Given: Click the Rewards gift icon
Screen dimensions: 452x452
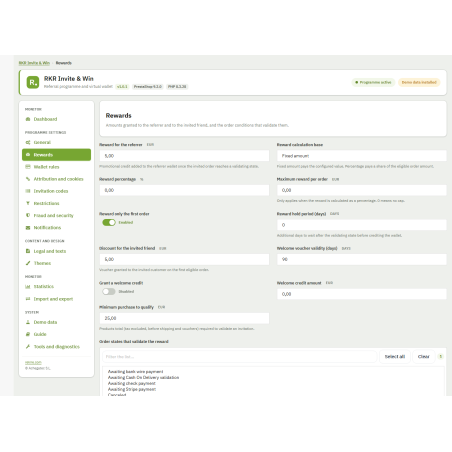Looking at the screenshot, I should (28, 155).
